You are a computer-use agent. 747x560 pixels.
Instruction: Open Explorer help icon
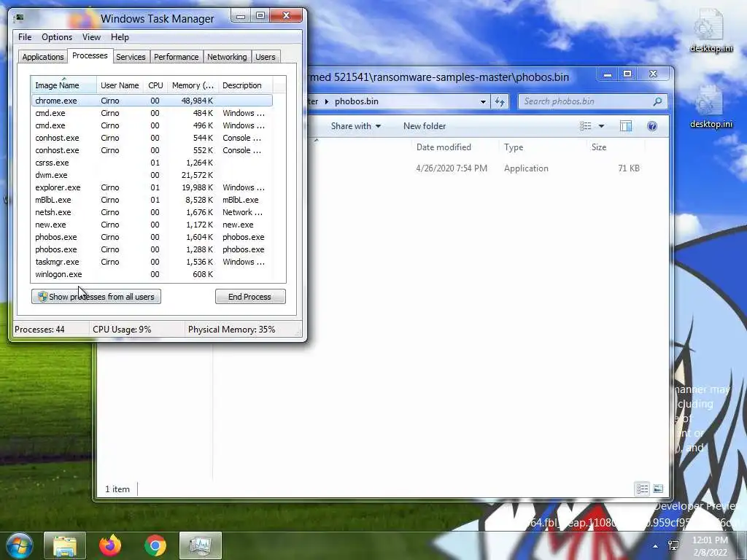(x=651, y=126)
